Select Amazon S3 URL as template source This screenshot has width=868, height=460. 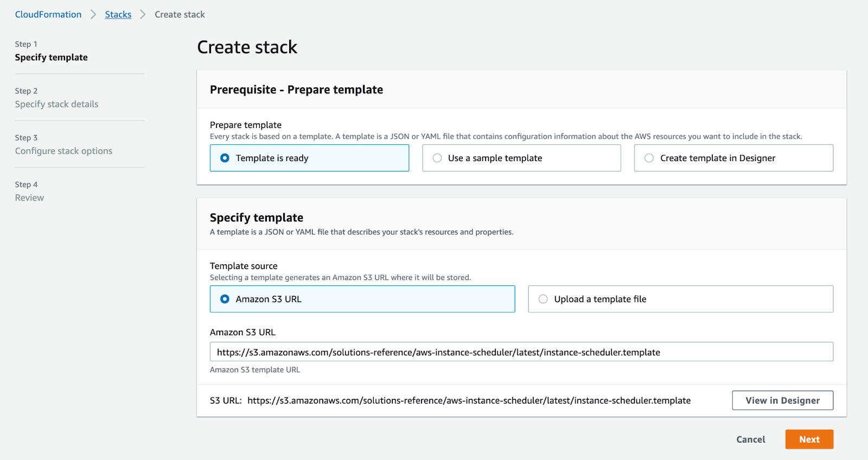tap(362, 299)
